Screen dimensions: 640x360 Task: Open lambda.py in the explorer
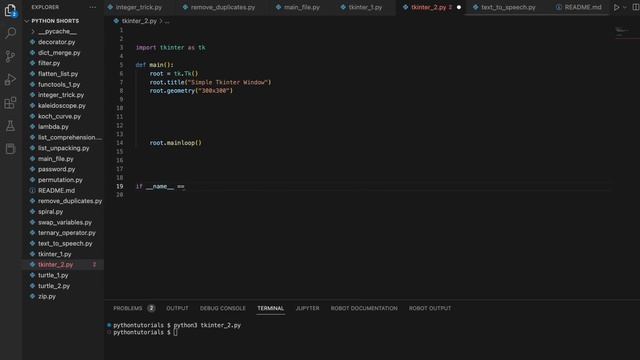point(53,127)
